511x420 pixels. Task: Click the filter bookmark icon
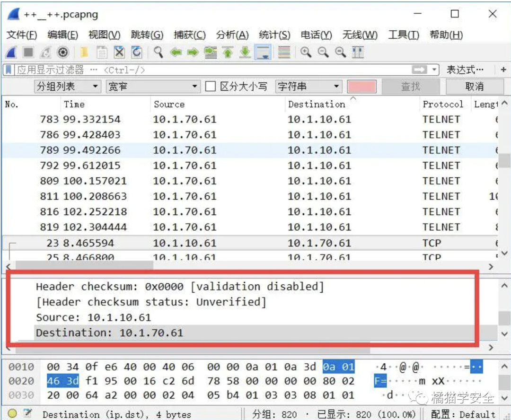[9, 70]
